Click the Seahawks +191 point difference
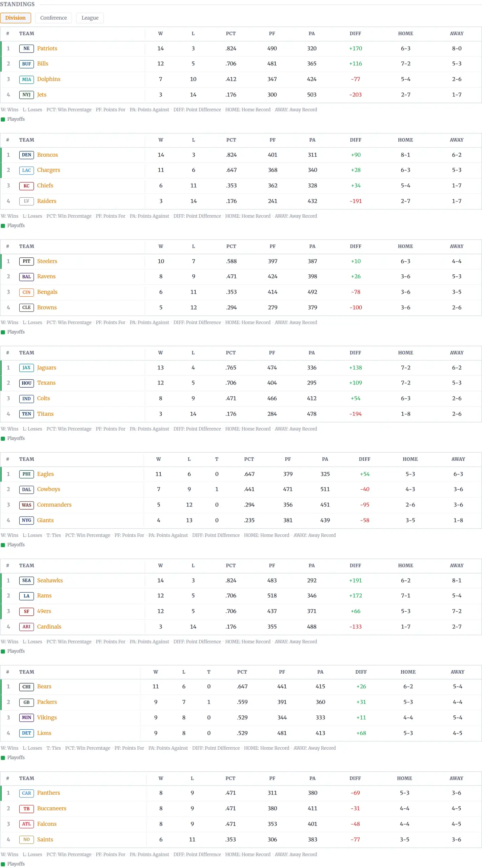This screenshot has width=482, height=868. (356, 580)
